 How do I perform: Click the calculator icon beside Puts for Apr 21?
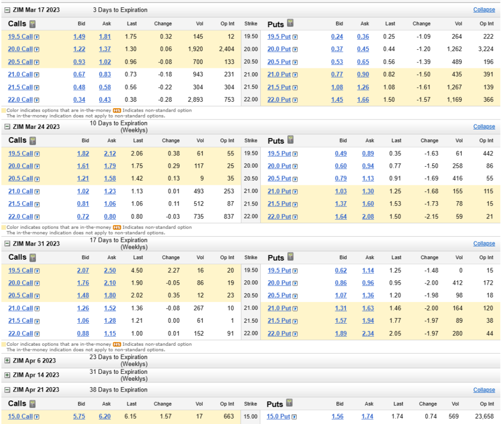(x=290, y=404)
